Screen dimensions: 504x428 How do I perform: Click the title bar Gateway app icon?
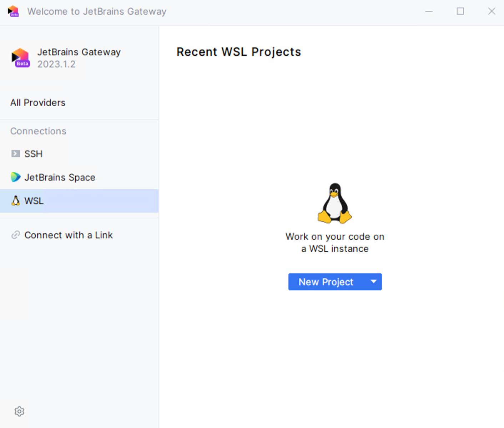coord(13,11)
